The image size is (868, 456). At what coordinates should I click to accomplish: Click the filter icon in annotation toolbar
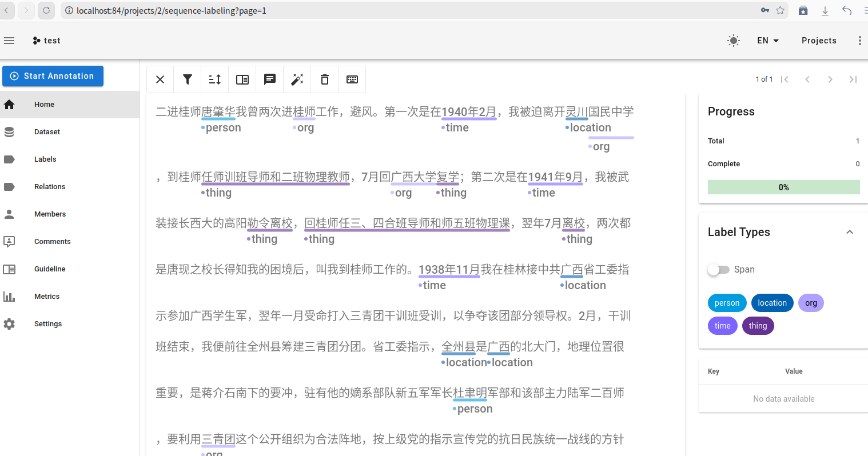(188, 79)
